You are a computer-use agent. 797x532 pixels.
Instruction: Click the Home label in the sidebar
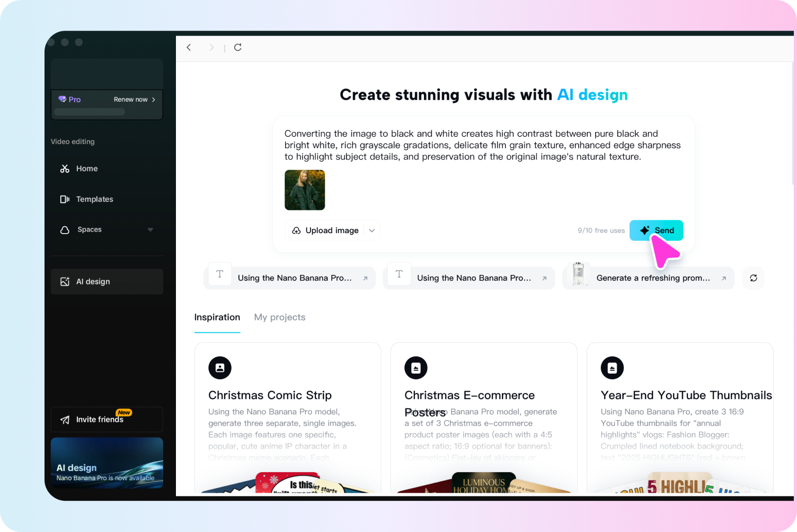point(87,169)
